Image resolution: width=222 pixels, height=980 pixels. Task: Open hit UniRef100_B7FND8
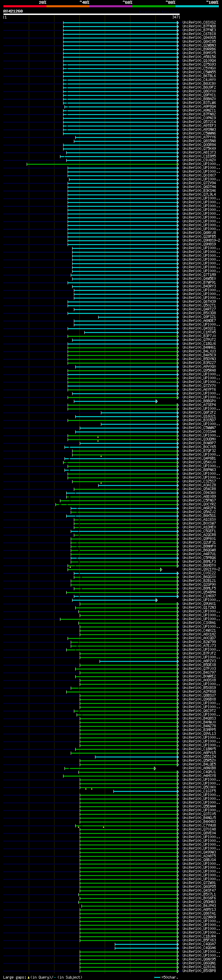(199, 26)
